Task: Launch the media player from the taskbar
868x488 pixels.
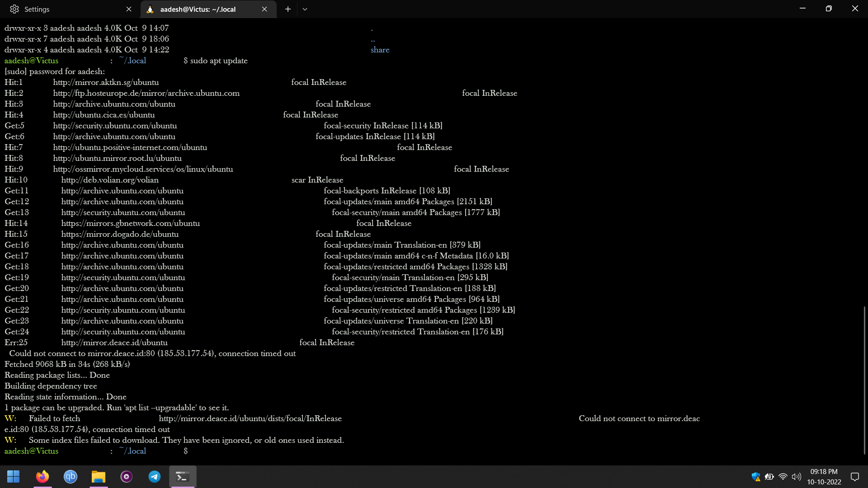Action: click(126, 477)
